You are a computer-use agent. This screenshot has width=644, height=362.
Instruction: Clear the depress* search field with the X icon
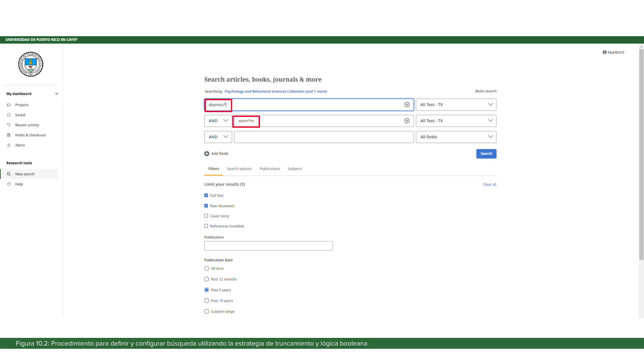407,105
